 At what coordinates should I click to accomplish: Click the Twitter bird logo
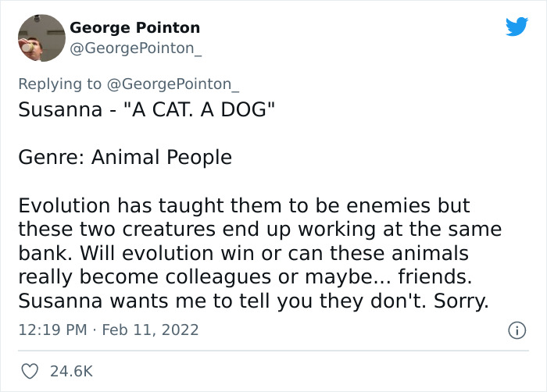point(517,27)
